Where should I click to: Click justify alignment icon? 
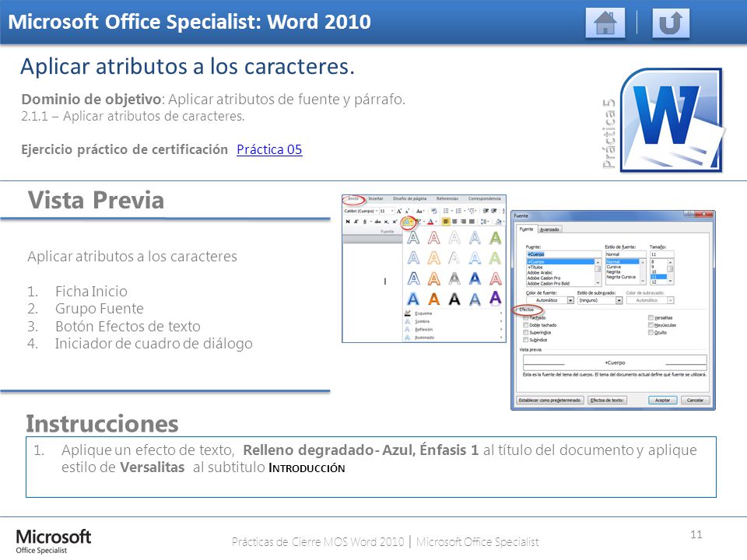tap(472, 222)
